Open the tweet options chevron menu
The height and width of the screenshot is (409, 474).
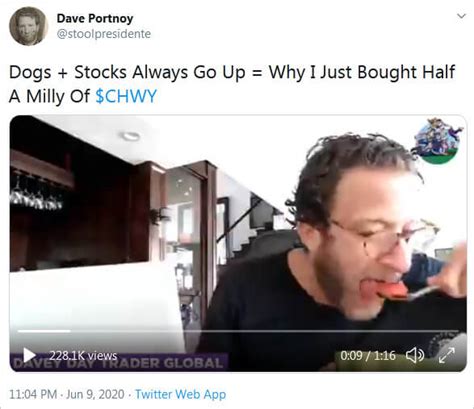point(461,16)
